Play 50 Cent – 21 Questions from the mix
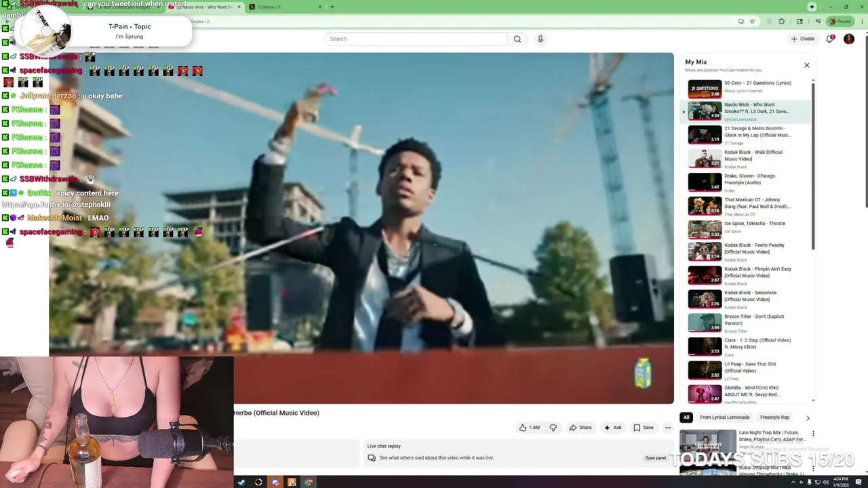Viewport: 868px width, 488px height. [746, 87]
